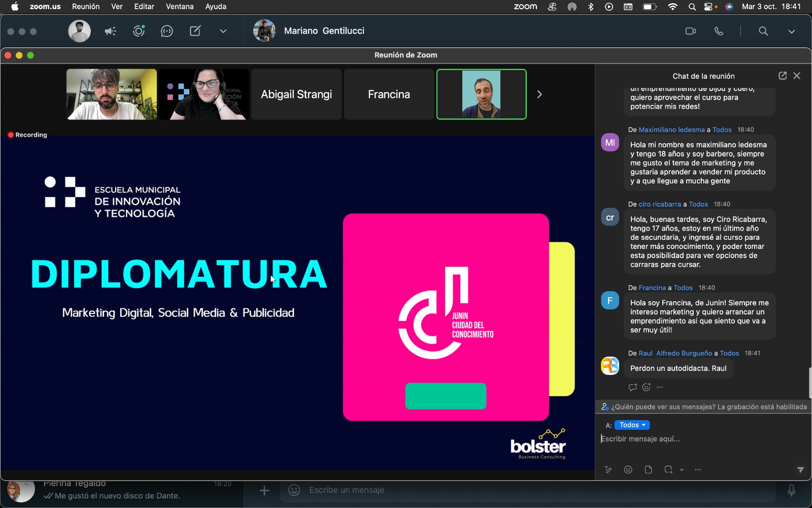The image size is (812, 508).
Task: Open the Reunión menu in menu bar
Action: 86,7
